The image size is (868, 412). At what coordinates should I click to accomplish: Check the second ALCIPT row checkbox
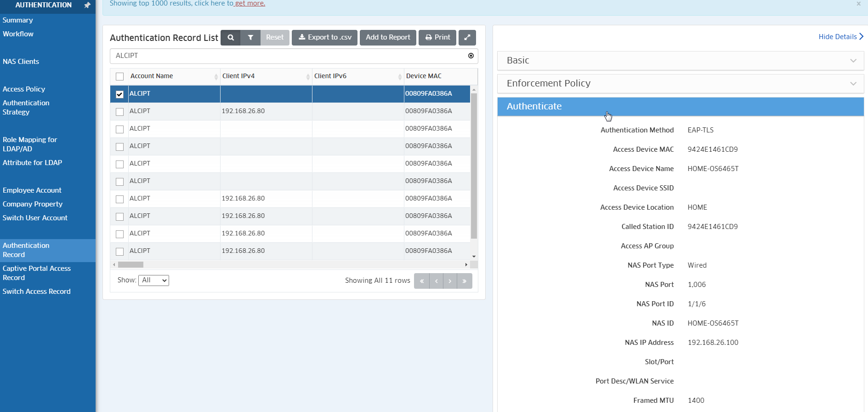point(120,112)
